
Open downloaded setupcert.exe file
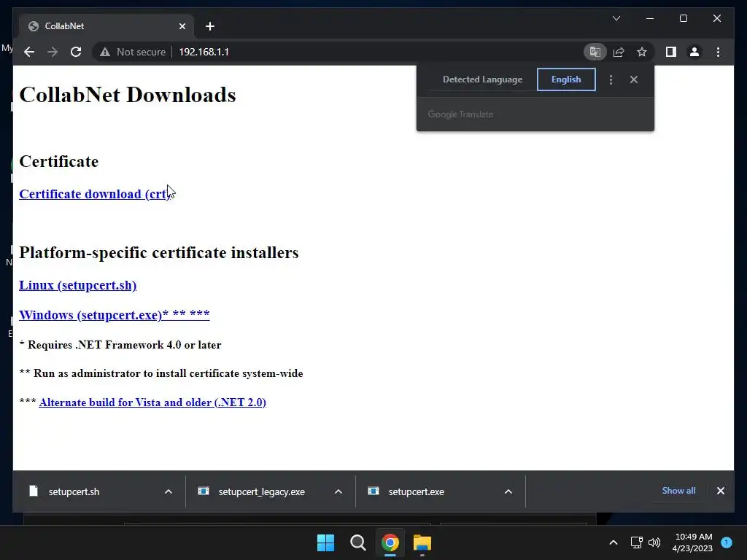(x=416, y=491)
